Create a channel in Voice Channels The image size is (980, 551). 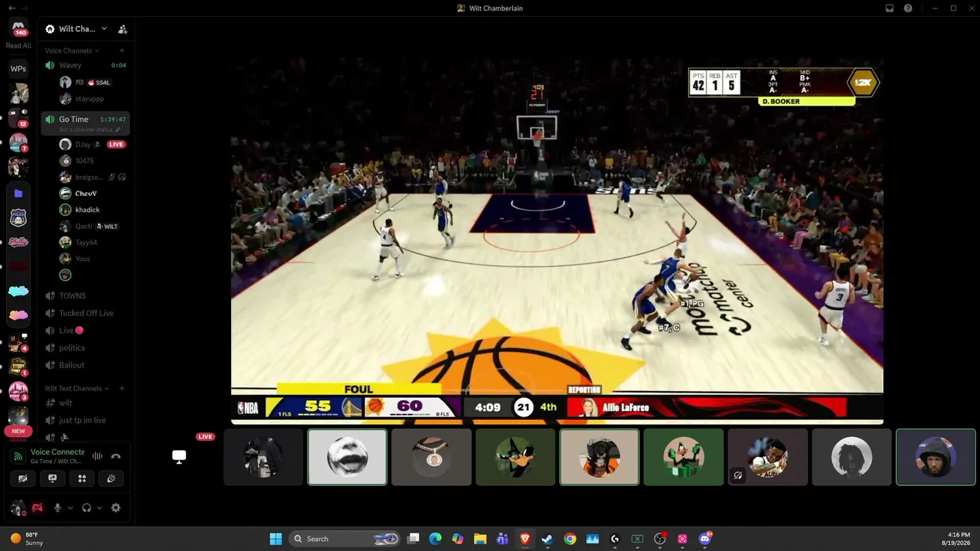tap(122, 51)
